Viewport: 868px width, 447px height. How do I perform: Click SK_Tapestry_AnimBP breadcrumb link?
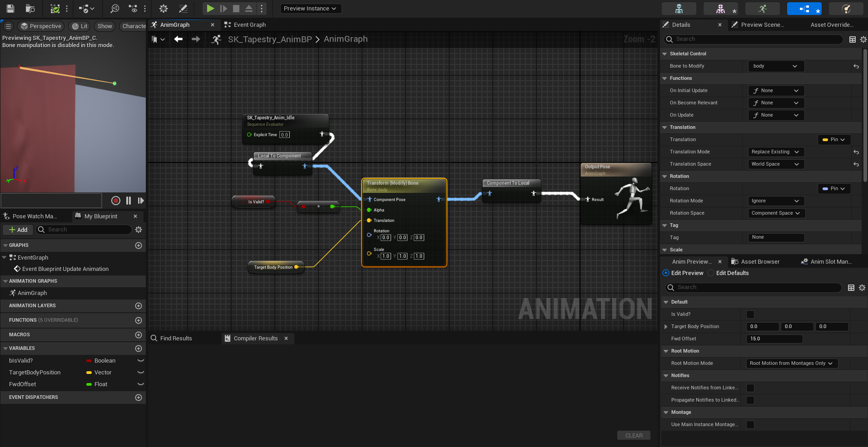click(270, 39)
